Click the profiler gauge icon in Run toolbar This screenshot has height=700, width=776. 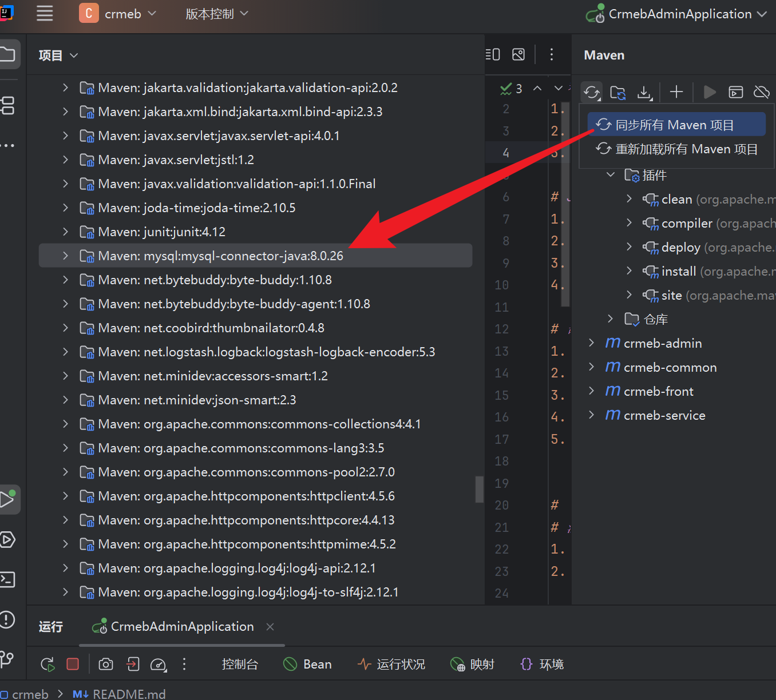[x=159, y=664]
